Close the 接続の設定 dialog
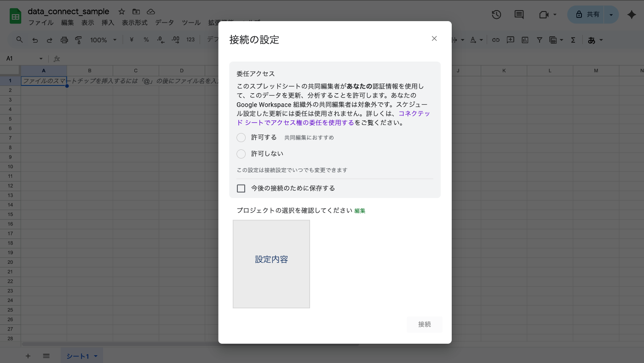Viewport: 644px width, 363px height. [x=434, y=39]
